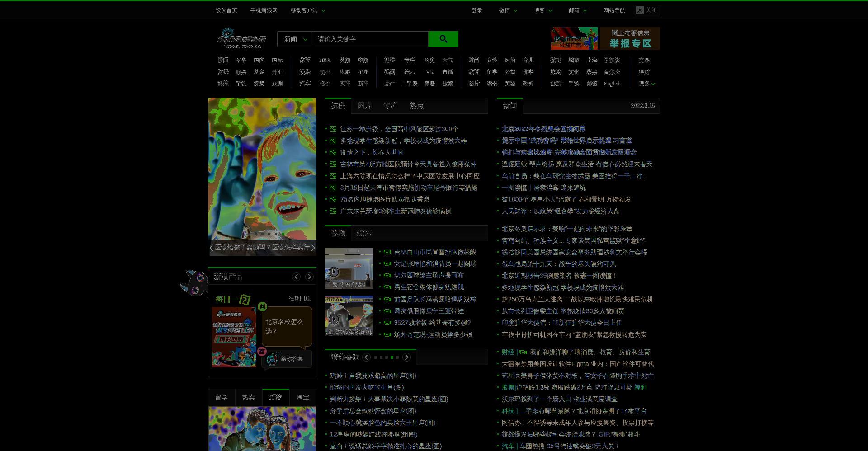Expand 更多 in the navigation grid
This screenshot has width=868, height=451.
[x=647, y=84]
